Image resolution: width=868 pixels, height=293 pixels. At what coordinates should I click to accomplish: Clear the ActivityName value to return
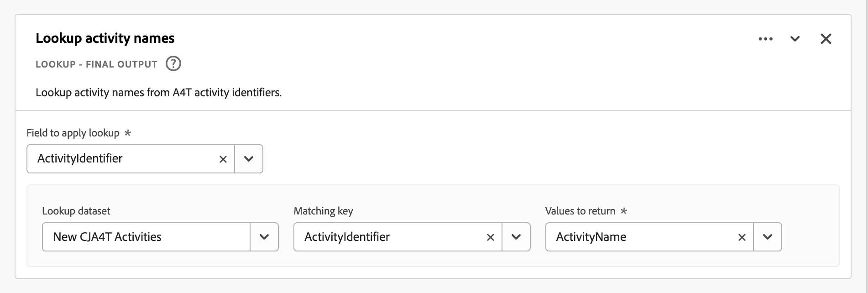click(x=742, y=237)
